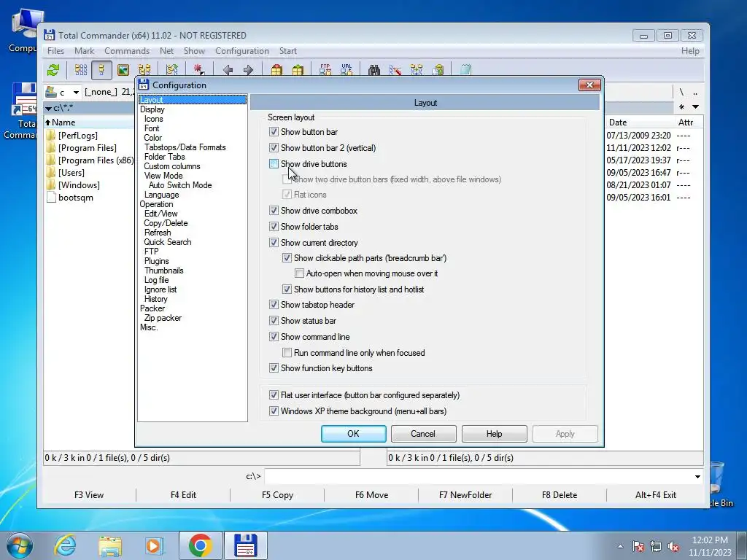Click the URL new connection icon

coord(347,70)
